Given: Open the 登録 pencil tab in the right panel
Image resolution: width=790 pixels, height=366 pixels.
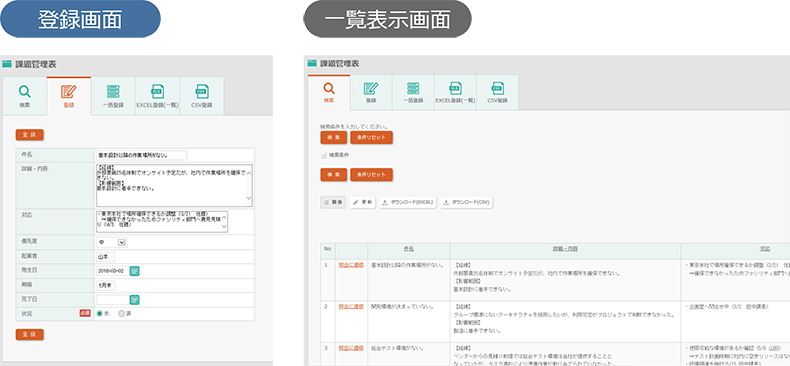Looking at the screenshot, I should coord(371,93).
